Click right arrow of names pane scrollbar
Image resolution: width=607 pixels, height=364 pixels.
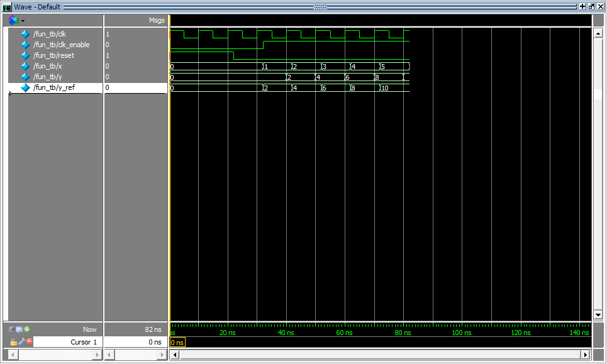pos(97,355)
